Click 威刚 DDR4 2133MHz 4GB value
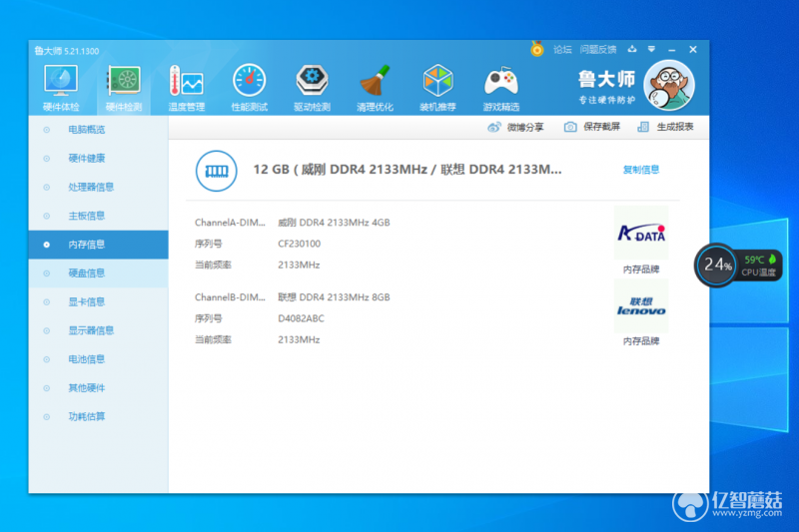 [x=334, y=223]
